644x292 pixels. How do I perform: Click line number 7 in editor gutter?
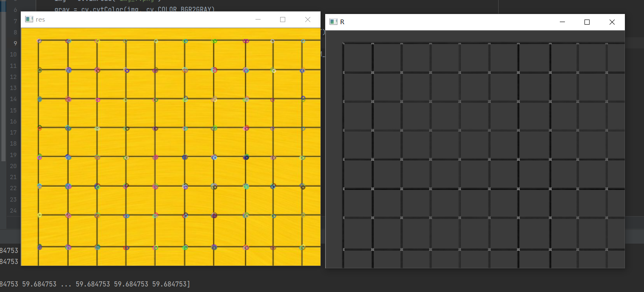click(15, 21)
